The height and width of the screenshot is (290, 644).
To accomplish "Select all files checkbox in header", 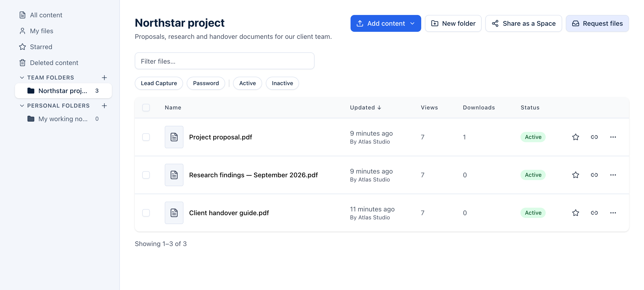I will pyautogui.click(x=146, y=108).
